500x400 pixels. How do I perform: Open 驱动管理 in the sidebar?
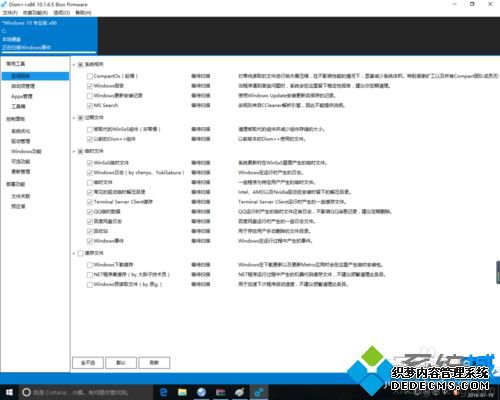[x=21, y=141]
